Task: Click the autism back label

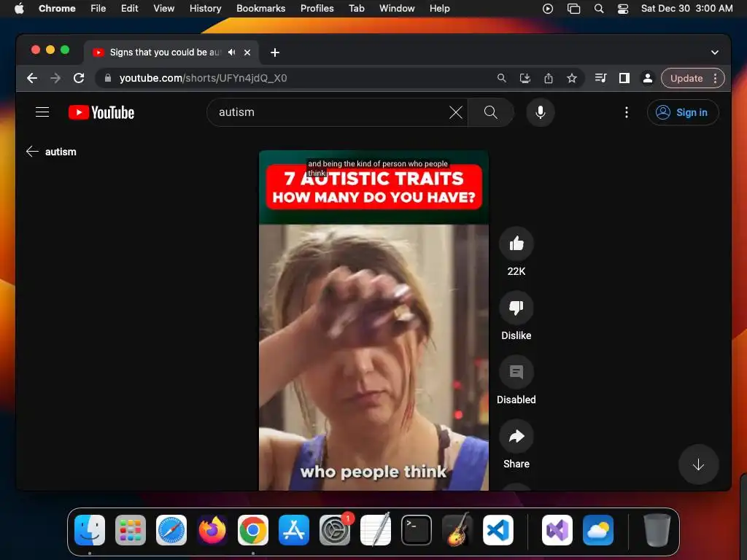Action: point(61,152)
